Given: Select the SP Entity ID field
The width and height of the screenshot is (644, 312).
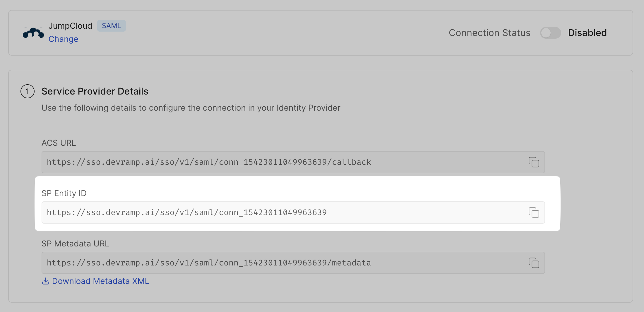Looking at the screenshot, I should 263,212.
